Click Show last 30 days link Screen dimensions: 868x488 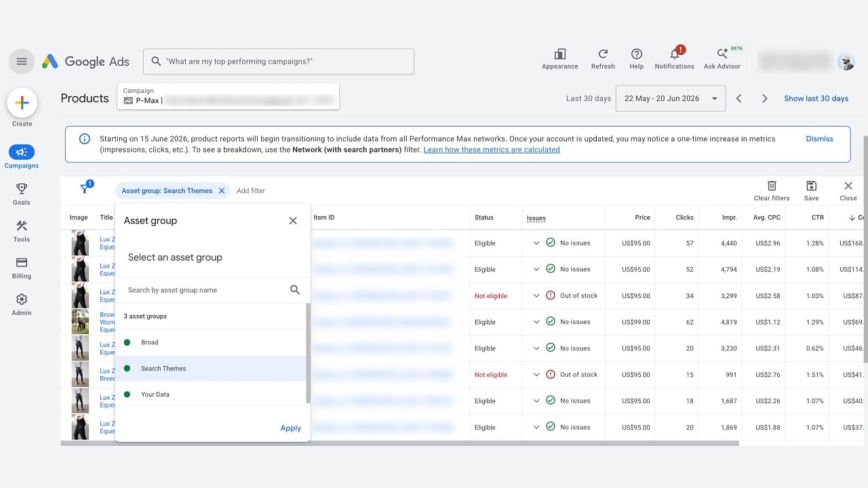tap(816, 99)
